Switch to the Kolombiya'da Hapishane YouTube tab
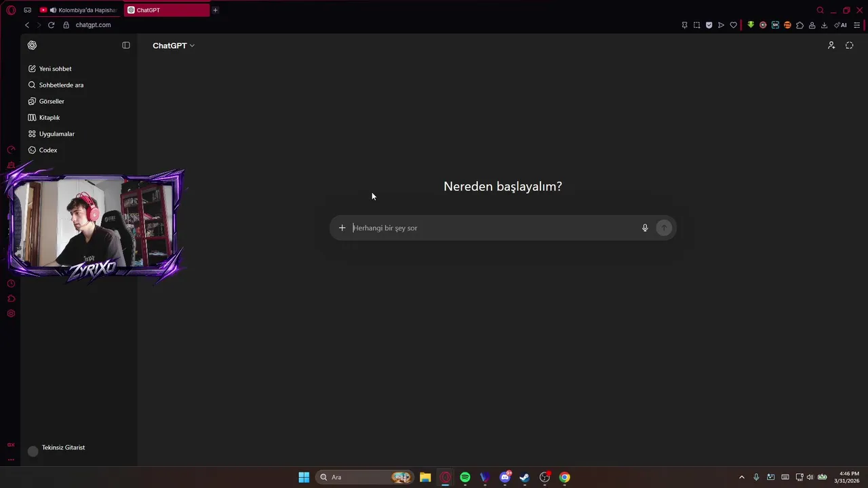The width and height of the screenshot is (868, 488). click(x=78, y=10)
